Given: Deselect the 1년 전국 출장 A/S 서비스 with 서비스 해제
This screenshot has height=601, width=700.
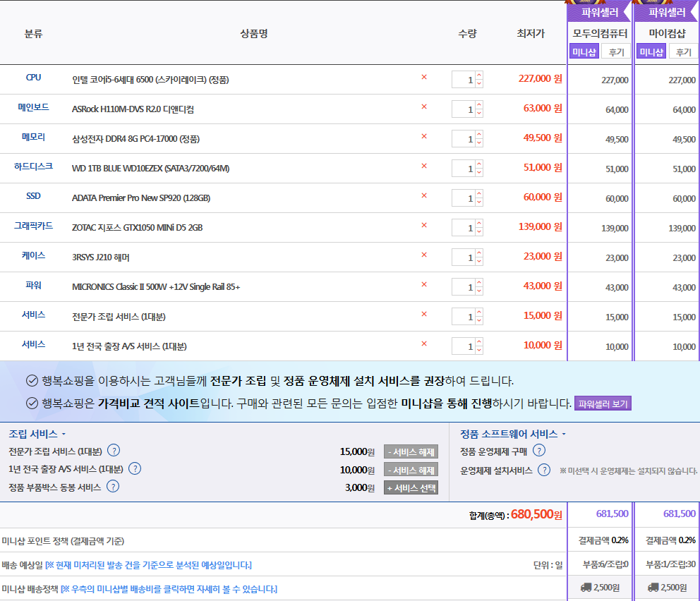Looking at the screenshot, I should click(411, 470).
